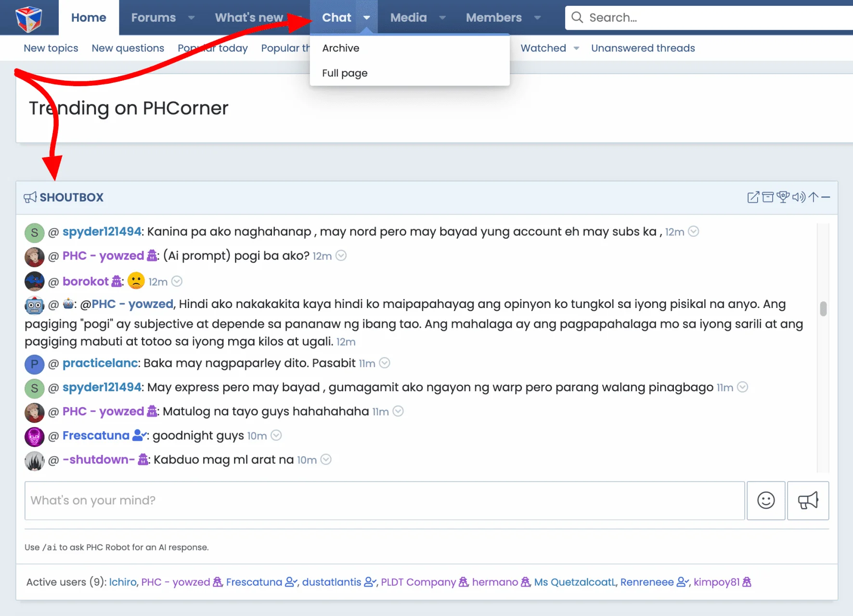The image size is (853, 616).
Task: Open practicelanc's profile from username
Action: [x=100, y=363]
